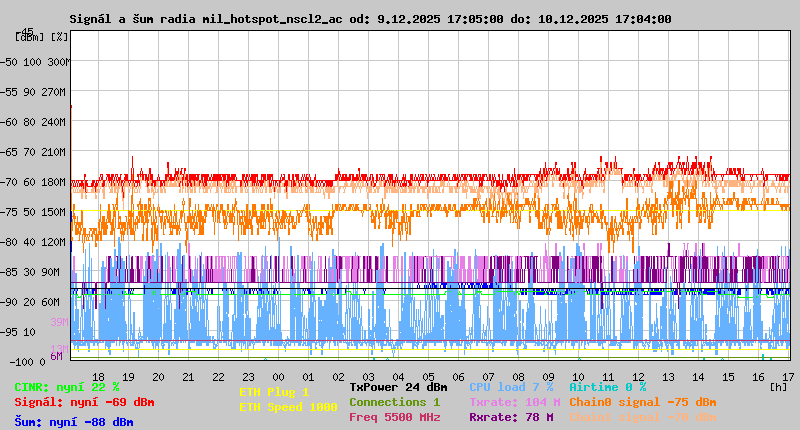Screen dimensions: 800x430
Task: Click the Chain0 signal legend label
Action: (642, 402)
